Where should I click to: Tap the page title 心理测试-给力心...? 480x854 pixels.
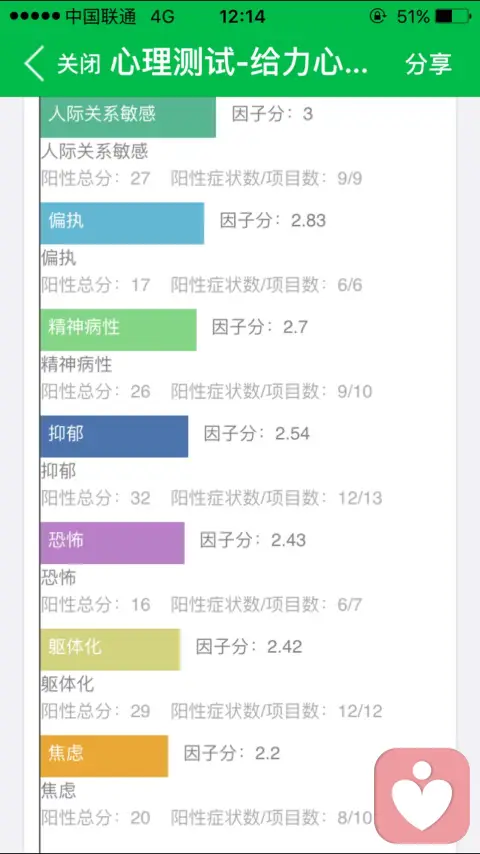[239, 64]
